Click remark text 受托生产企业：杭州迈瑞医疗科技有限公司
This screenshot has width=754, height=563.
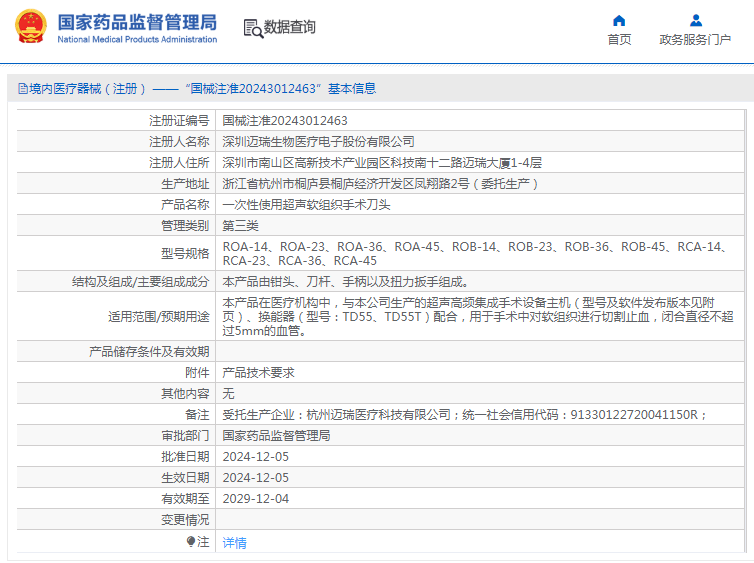tap(464, 415)
